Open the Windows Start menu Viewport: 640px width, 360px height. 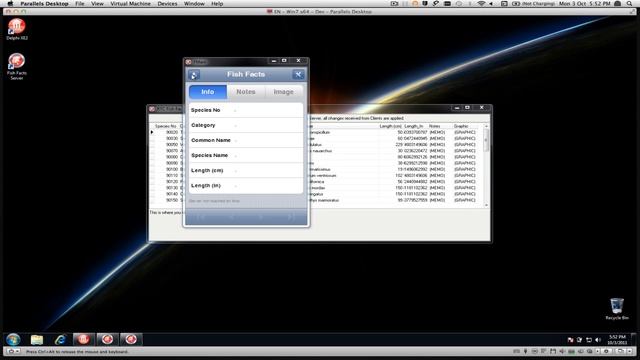[x=13, y=339]
